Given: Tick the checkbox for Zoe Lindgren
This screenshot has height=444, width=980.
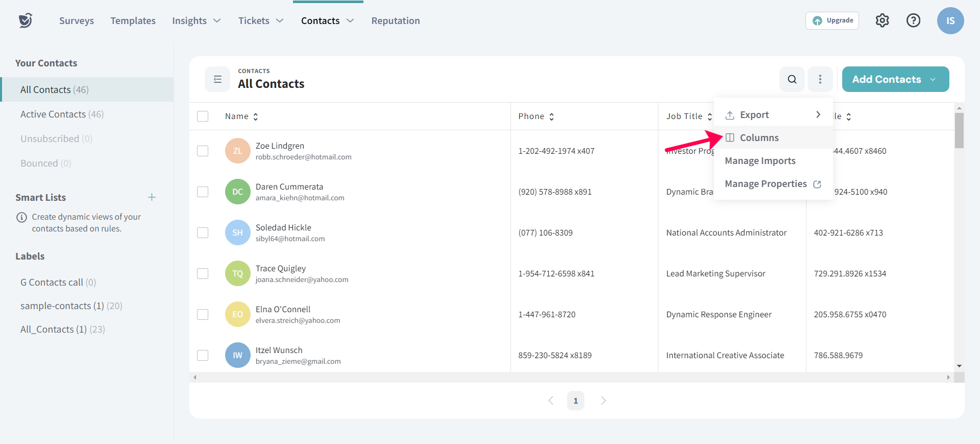Looking at the screenshot, I should coord(203,151).
